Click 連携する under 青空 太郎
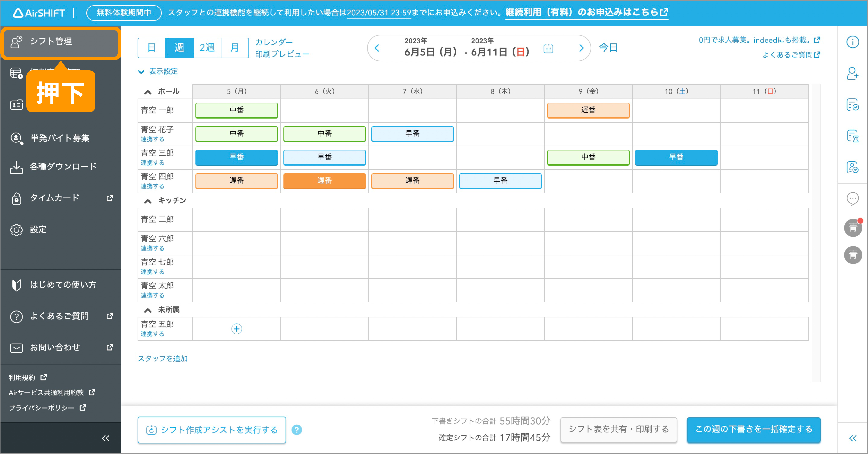 point(152,295)
